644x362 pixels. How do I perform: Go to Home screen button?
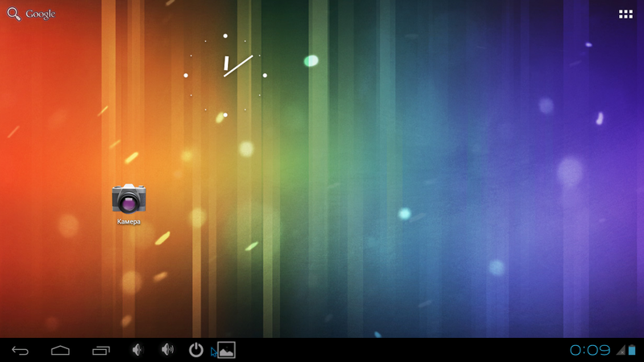(x=60, y=350)
